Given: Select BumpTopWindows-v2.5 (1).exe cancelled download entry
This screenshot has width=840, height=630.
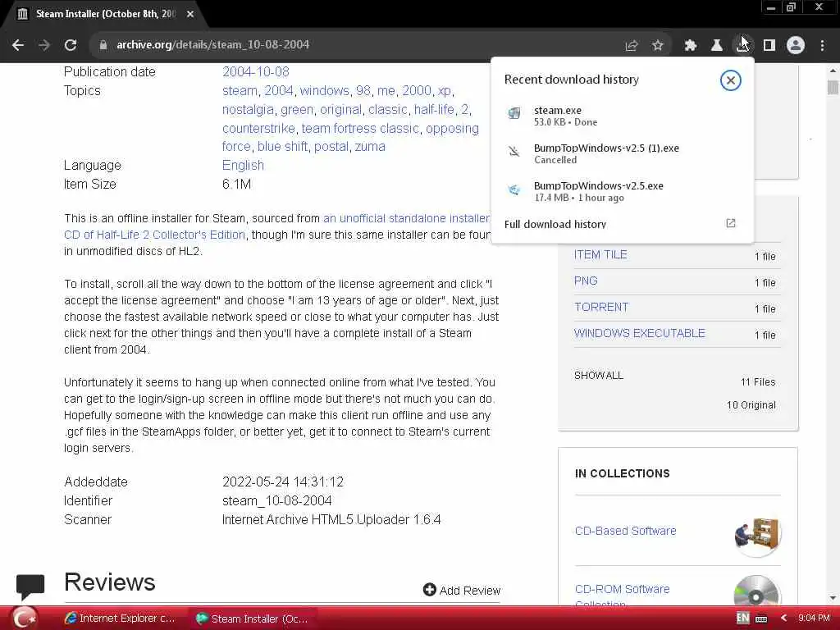Looking at the screenshot, I should point(623,153).
